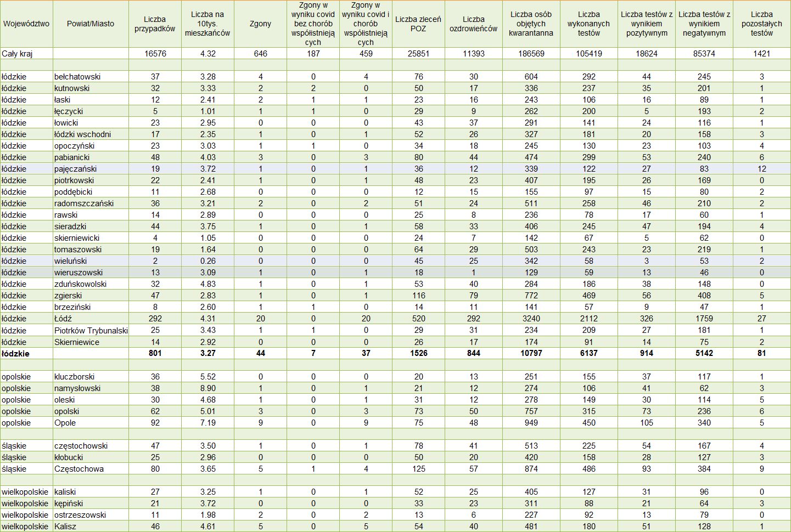Select the national case total 16576
Screen dimensions: 791x532
point(155,54)
